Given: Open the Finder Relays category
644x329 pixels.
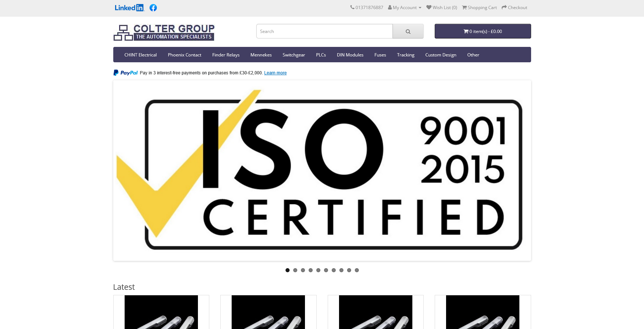Looking at the screenshot, I should tap(226, 55).
